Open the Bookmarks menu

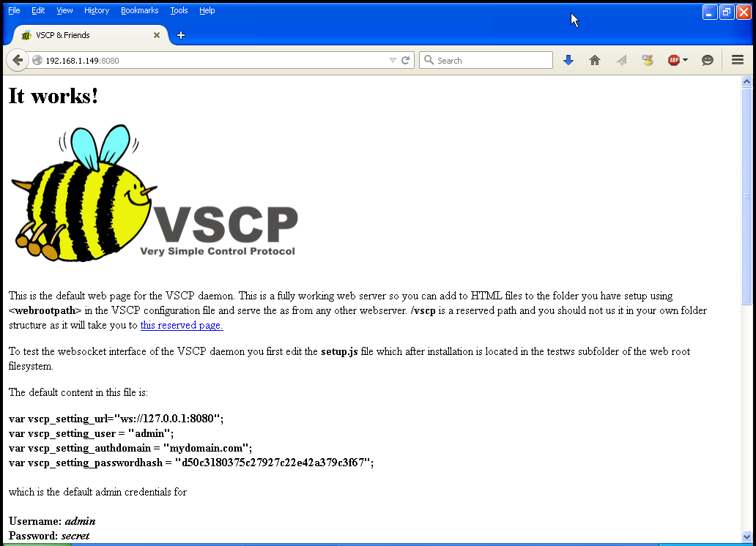[x=139, y=10]
